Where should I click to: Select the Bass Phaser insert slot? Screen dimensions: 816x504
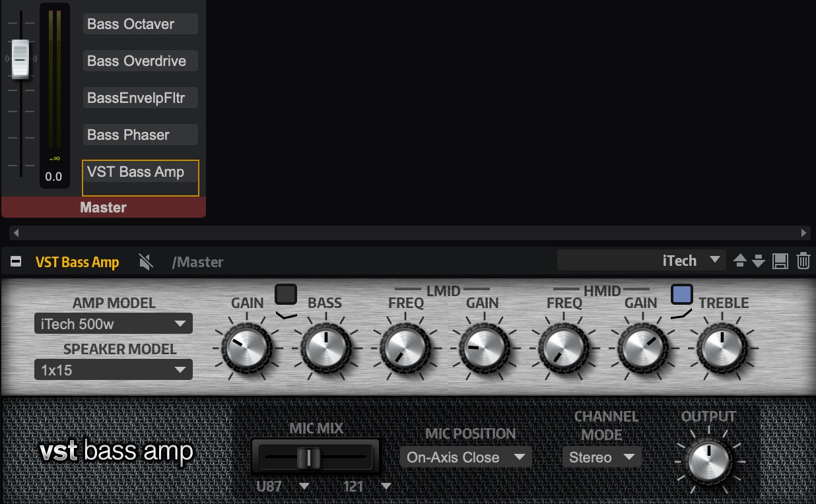141,135
